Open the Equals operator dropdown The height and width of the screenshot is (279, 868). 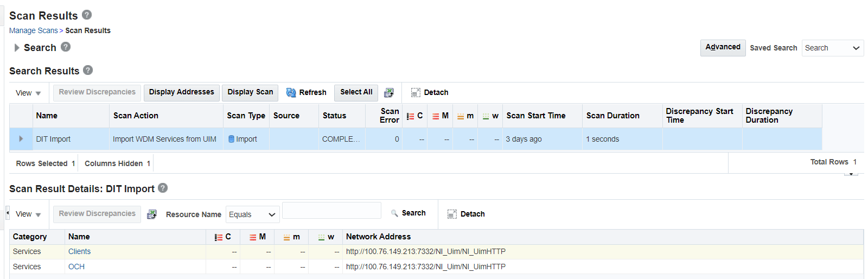[x=253, y=214]
